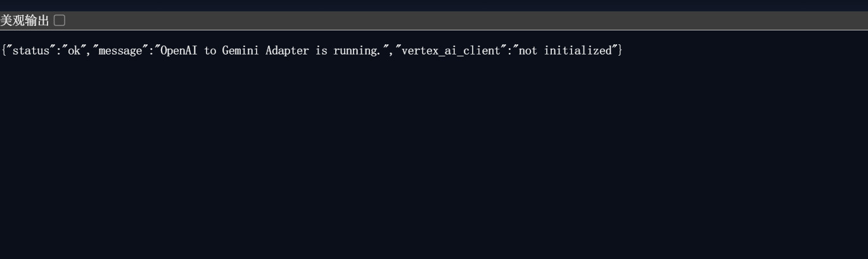Image resolution: width=868 pixels, height=259 pixels.
Task: Click the word "not" in vertex client value
Action: [x=528, y=51]
